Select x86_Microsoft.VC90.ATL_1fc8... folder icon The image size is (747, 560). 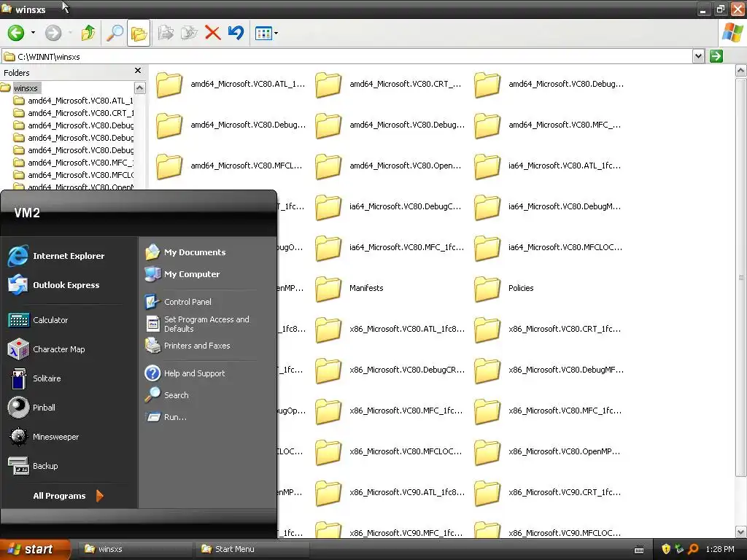(x=328, y=492)
